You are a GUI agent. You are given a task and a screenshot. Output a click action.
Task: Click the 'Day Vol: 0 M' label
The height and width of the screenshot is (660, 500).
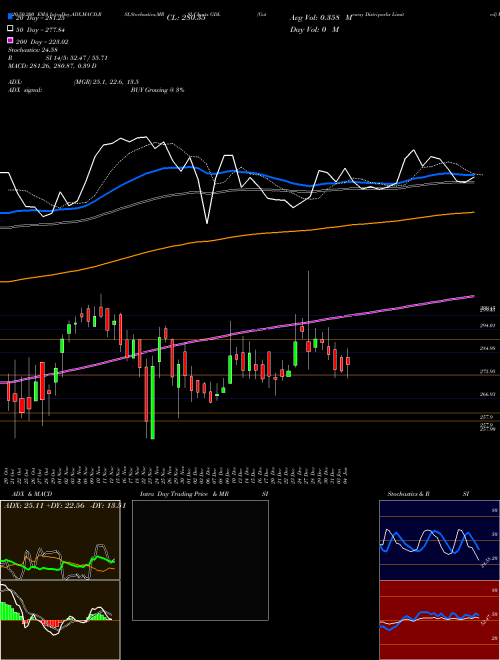click(x=314, y=29)
